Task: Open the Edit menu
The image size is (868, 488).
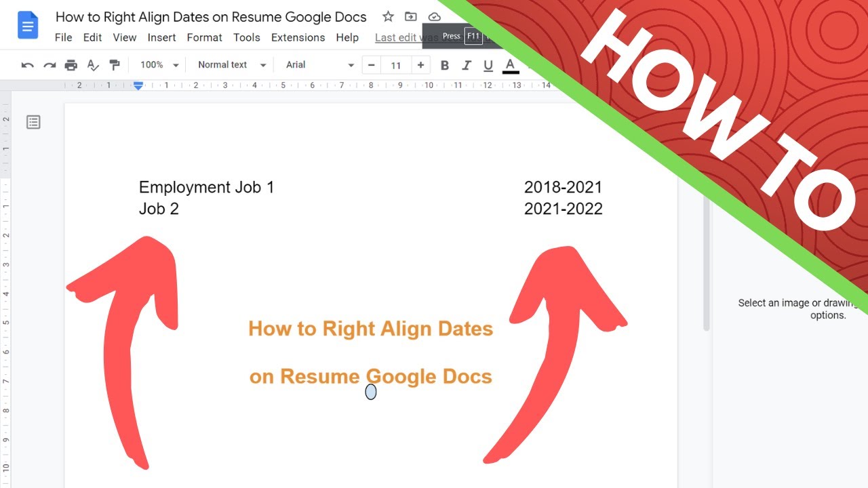Action: pyautogui.click(x=92, y=37)
